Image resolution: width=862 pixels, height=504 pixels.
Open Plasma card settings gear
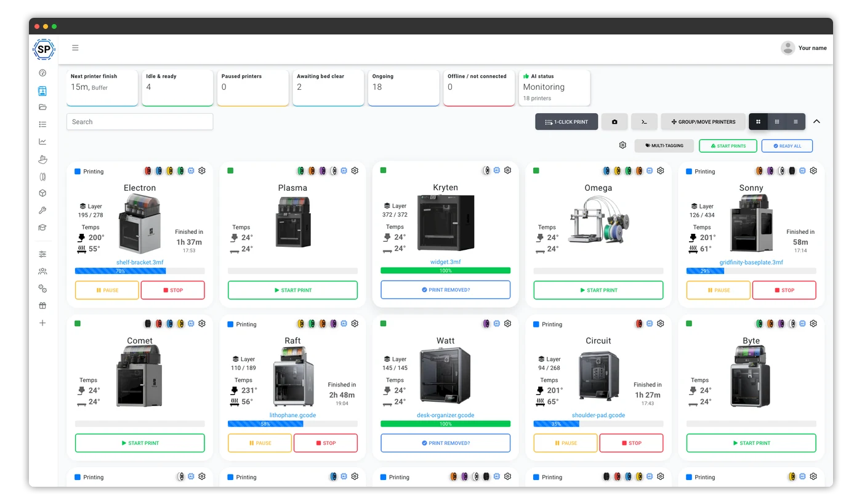(355, 170)
